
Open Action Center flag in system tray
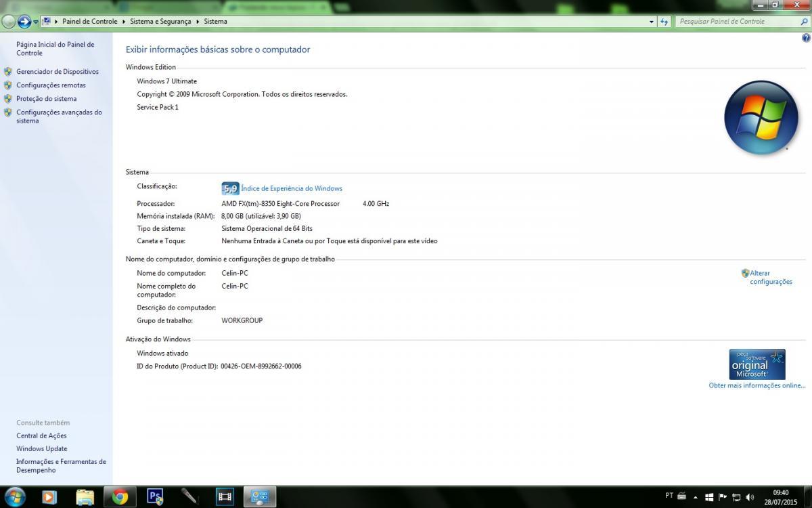(x=723, y=497)
